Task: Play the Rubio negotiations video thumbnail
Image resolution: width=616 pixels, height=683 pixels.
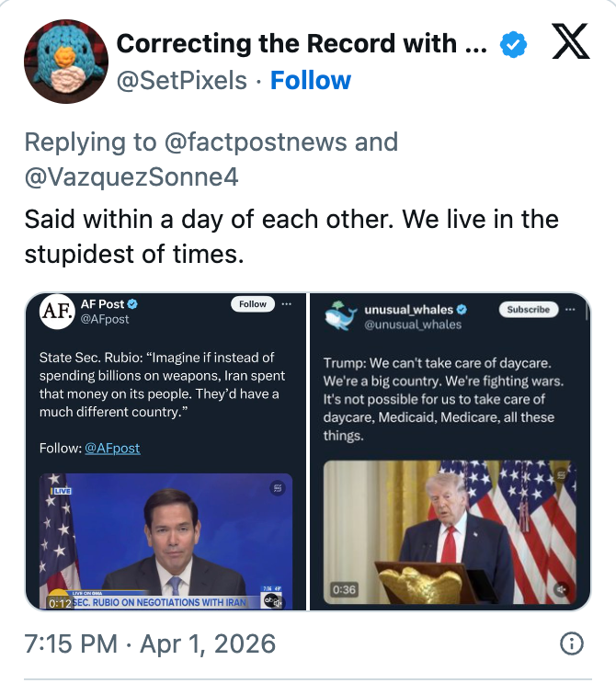Action: tap(165, 538)
